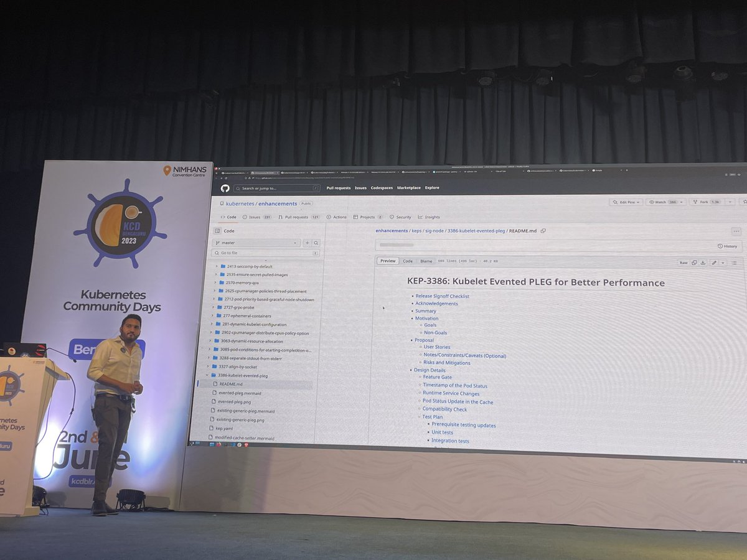
Task: Open the Edit Pins dropdown
Action: (x=625, y=202)
